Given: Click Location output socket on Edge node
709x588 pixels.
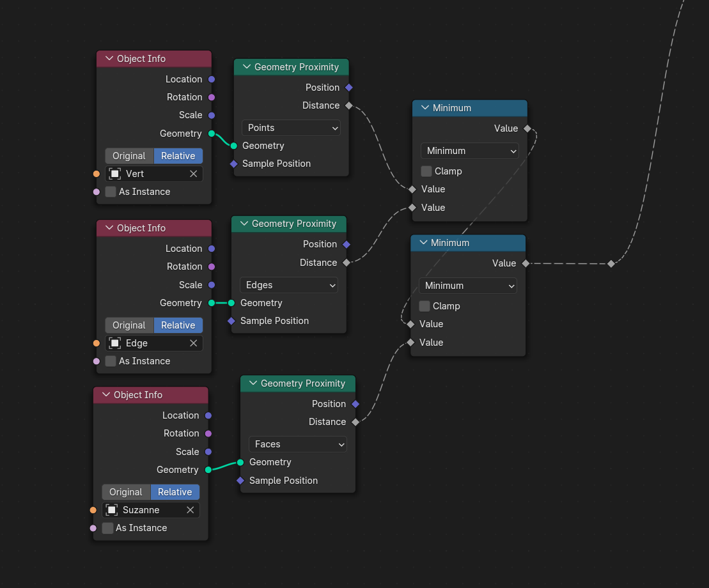Looking at the screenshot, I should (x=211, y=249).
